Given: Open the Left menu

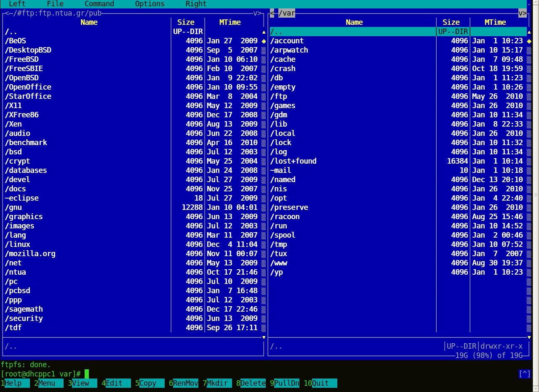Looking at the screenshot, I should [17, 4].
